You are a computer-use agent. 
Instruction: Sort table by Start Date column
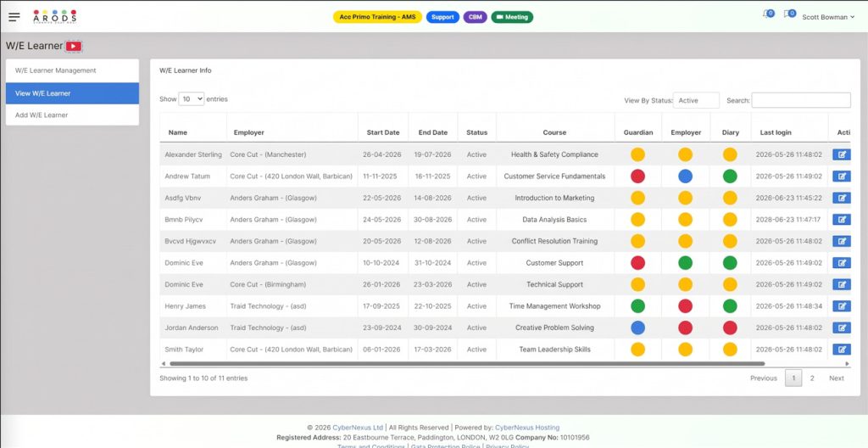pyautogui.click(x=382, y=132)
